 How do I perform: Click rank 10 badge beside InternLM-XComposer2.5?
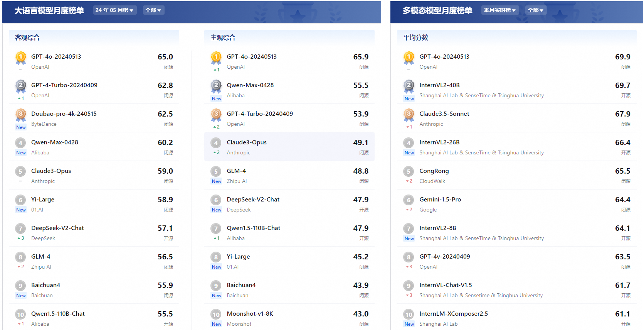tap(409, 314)
